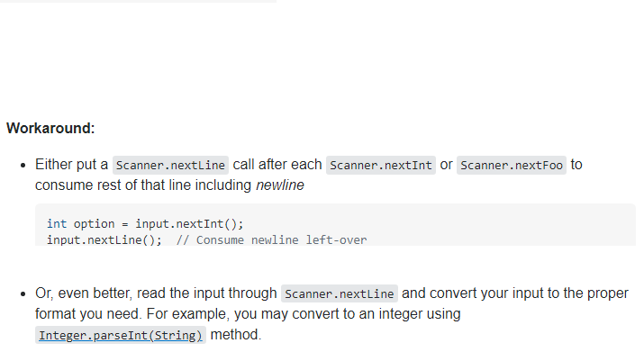644x352 pixels.
Task: Click the Scanner.nextFoo inline code
Action: point(512,165)
